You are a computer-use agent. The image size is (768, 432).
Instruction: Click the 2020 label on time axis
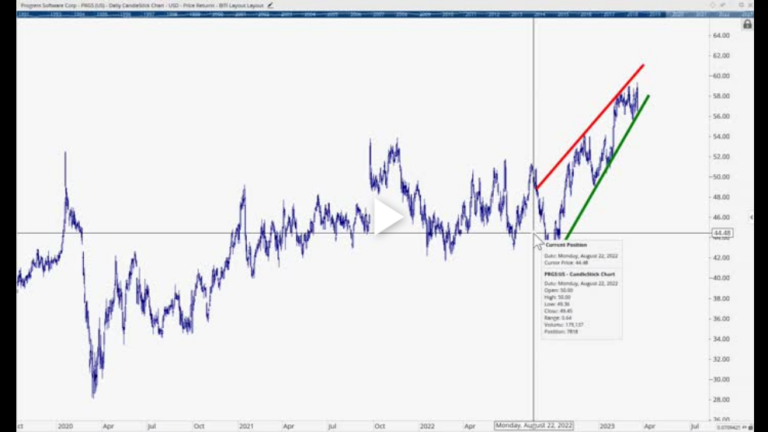[64, 425]
